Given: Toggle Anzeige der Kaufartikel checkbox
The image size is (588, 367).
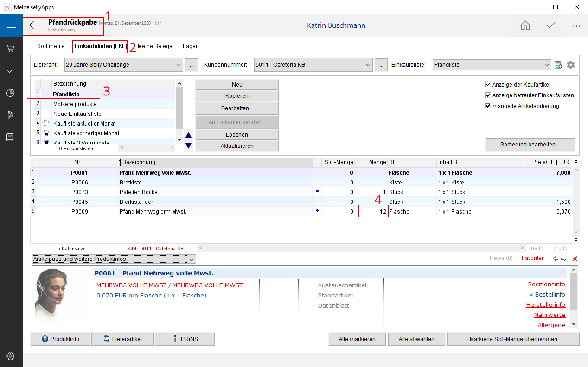Looking at the screenshot, I should coord(488,85).
